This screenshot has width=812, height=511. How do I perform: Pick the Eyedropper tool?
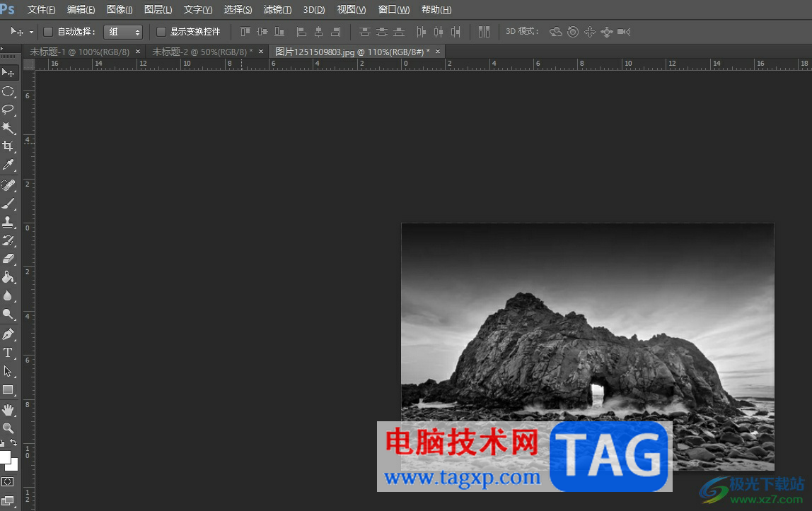pos(8,165)
